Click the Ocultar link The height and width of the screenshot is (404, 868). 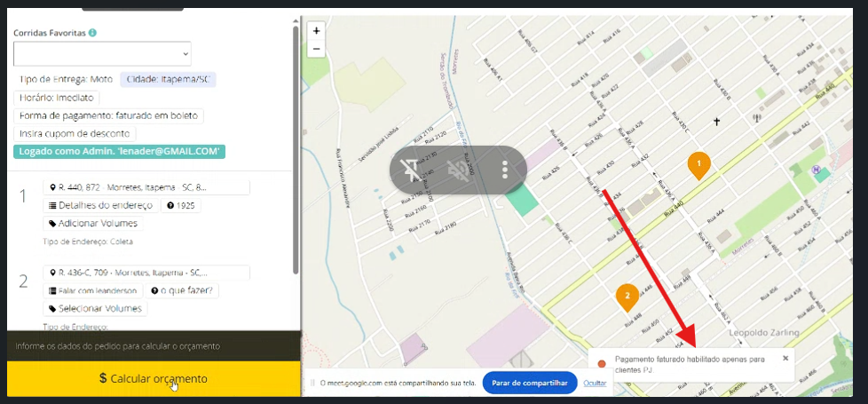(595, 383)
